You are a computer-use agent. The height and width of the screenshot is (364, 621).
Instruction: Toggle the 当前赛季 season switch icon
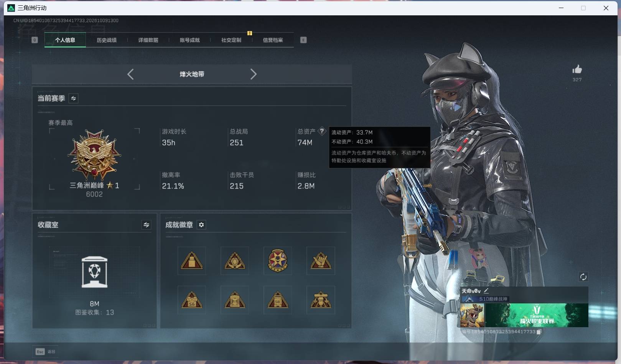(x=73, y=98)
